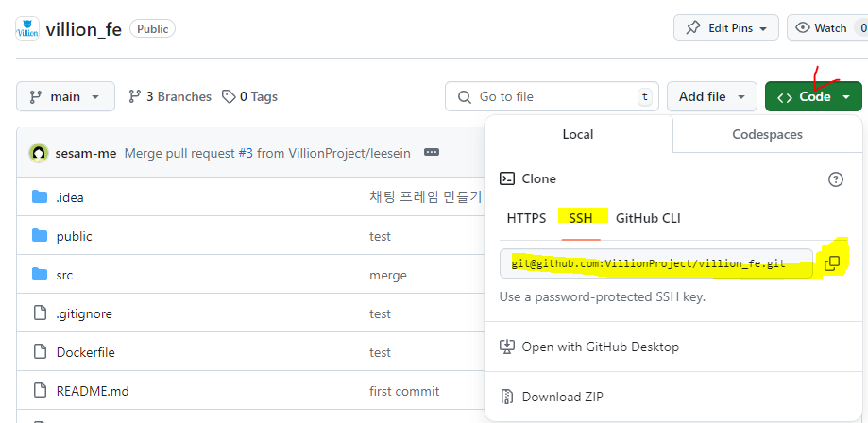Select the SSH clone option
Viewport: 868px width, 423px height.
pyautogui.click(x=581, y=218)
